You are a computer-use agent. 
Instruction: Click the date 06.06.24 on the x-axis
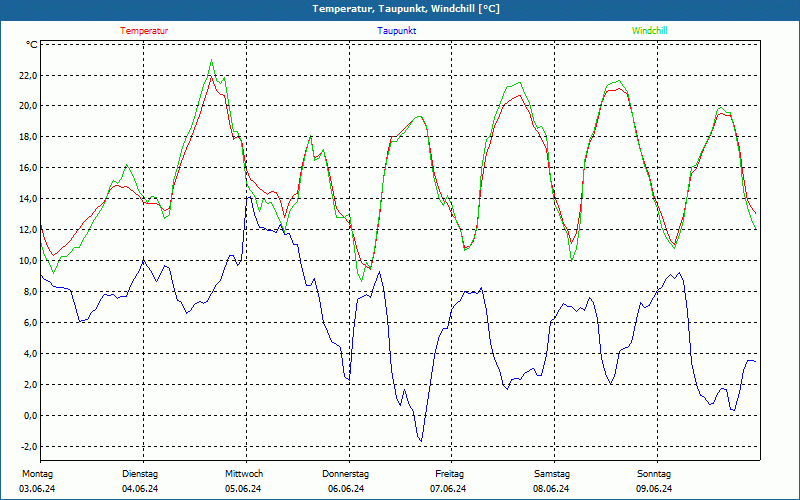pyautogui.click(x=346, y=489)
